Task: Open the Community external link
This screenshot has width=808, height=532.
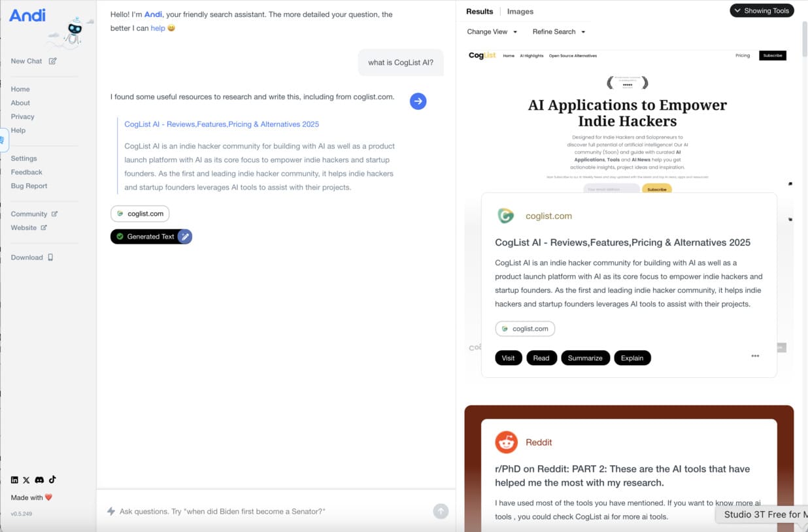Action: 34,214
